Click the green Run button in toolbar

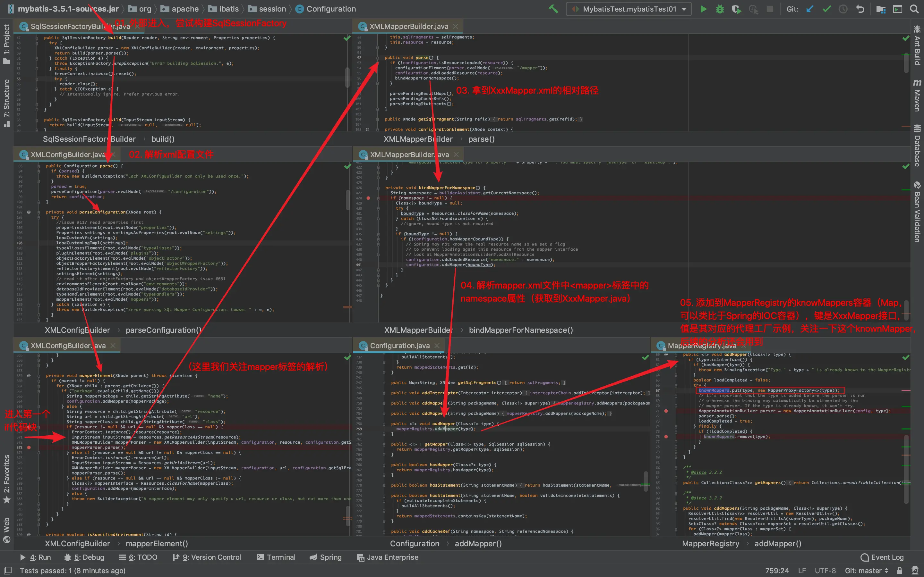pyautogui.click(x=703, y=9)
